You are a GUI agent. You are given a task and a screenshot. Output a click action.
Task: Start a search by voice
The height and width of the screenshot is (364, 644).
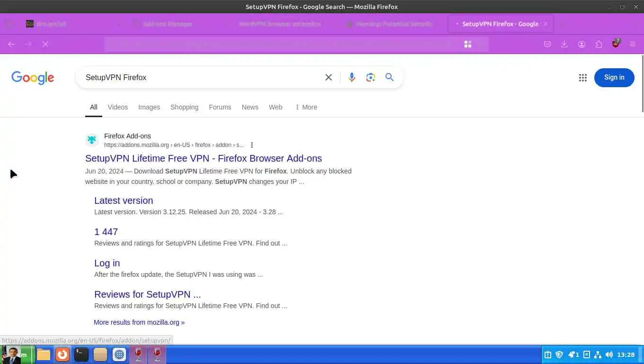[x=351, y=77]
